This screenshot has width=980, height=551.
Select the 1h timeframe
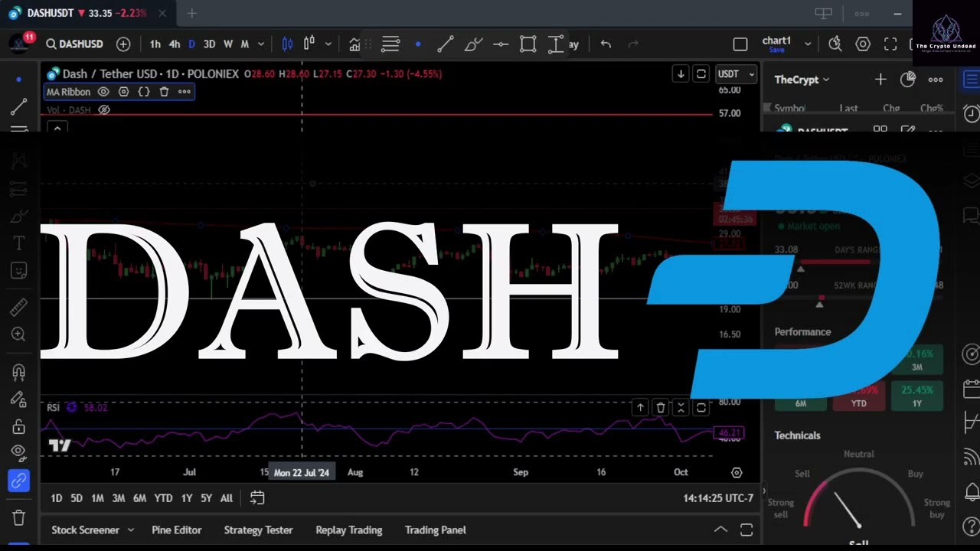(155, 44)
